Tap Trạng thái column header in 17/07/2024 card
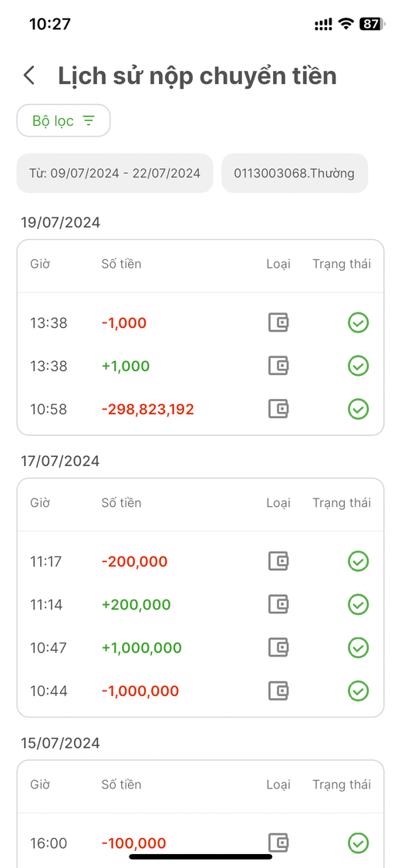This screenshot has height=868, width=401. click(342, 502)
